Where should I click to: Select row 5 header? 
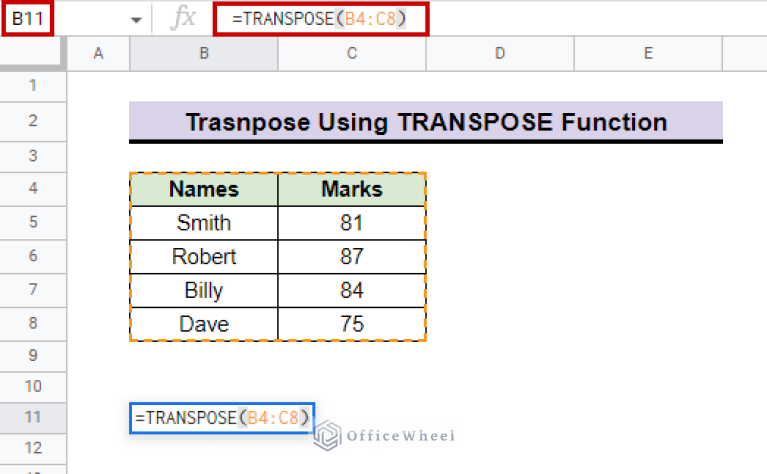33,223
